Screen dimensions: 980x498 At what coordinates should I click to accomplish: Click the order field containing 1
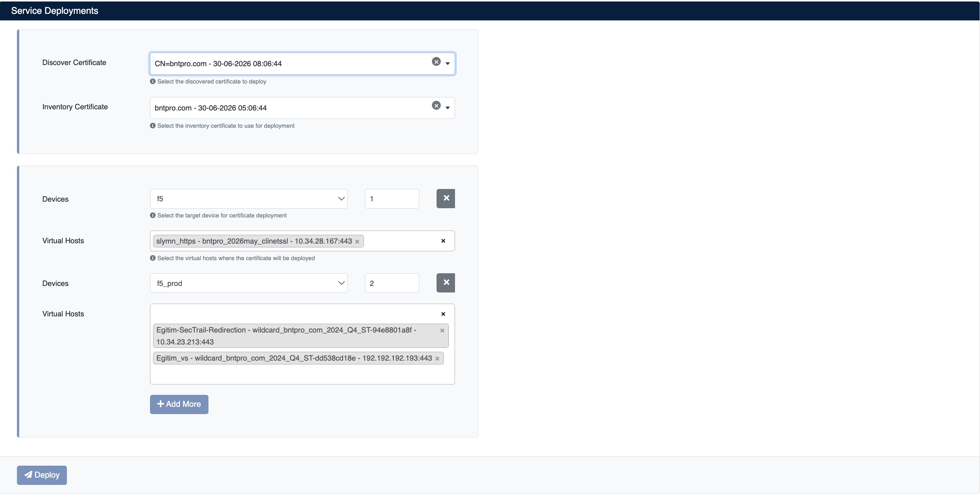pos(392,199)
